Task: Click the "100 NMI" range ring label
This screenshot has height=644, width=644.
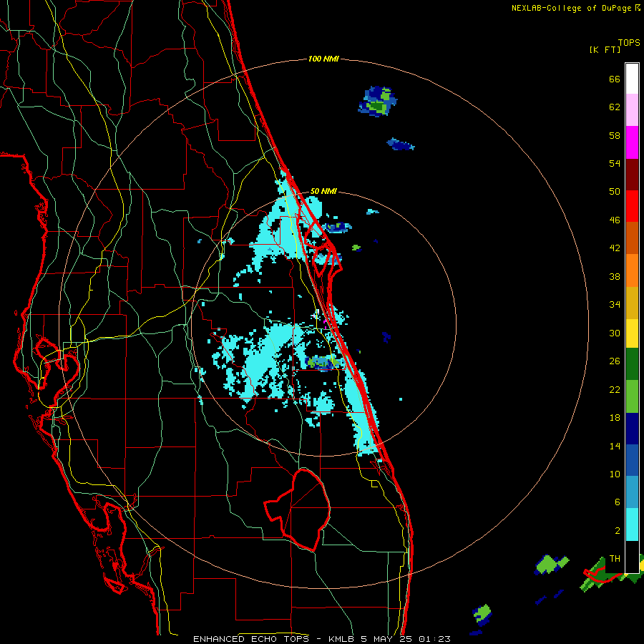Action: (323, 59)
